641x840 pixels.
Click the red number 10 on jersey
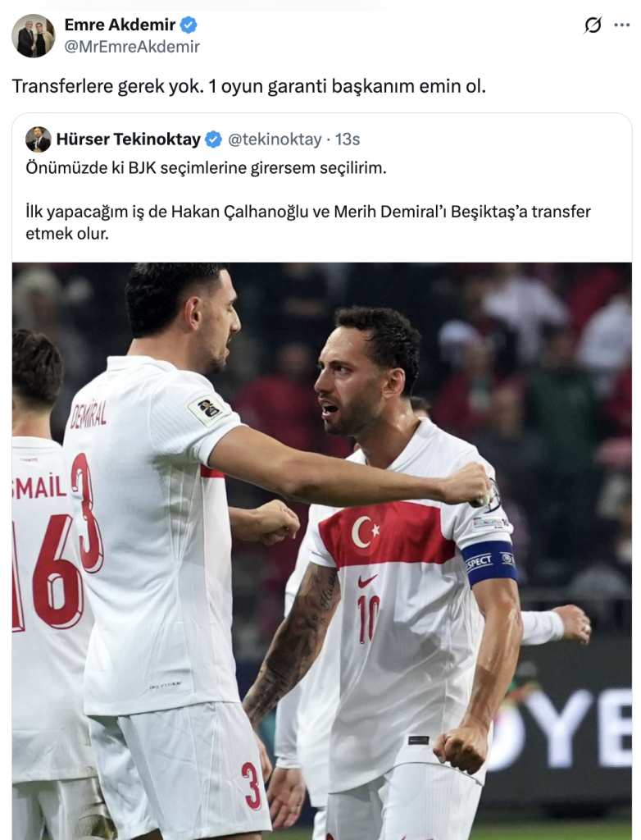pyautogui.click(x=368, y=619)
